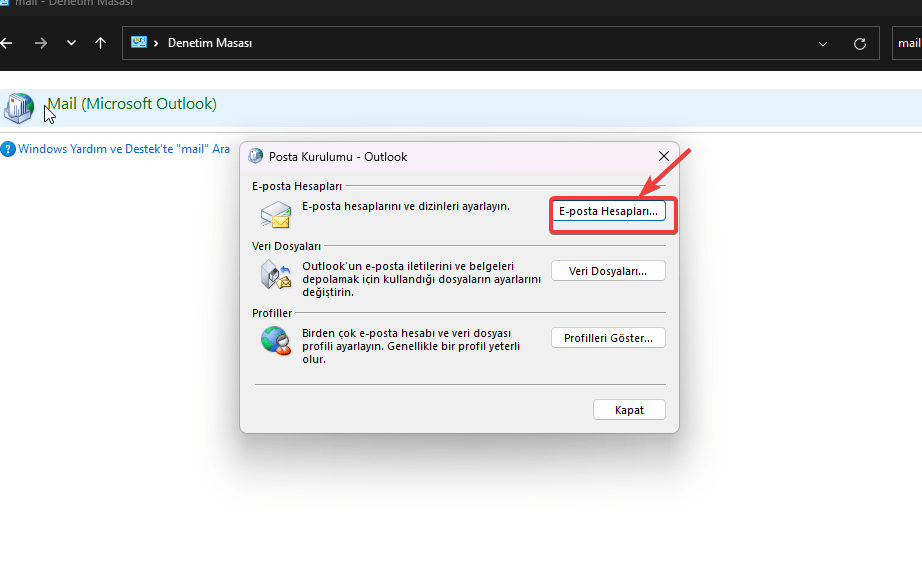Viewport: 922px width, 564px height.
Task: Open the E-posta Hesapları... button
Action: pyautogui.click(x=608, y=211)
